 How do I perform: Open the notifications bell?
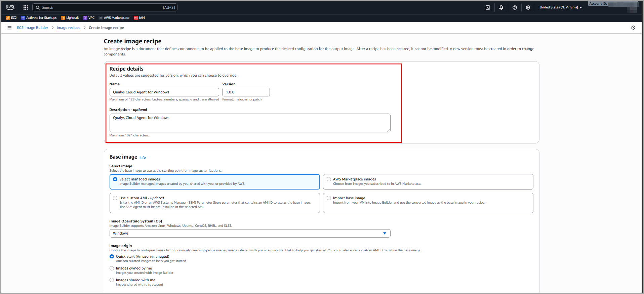pos(501,7)
